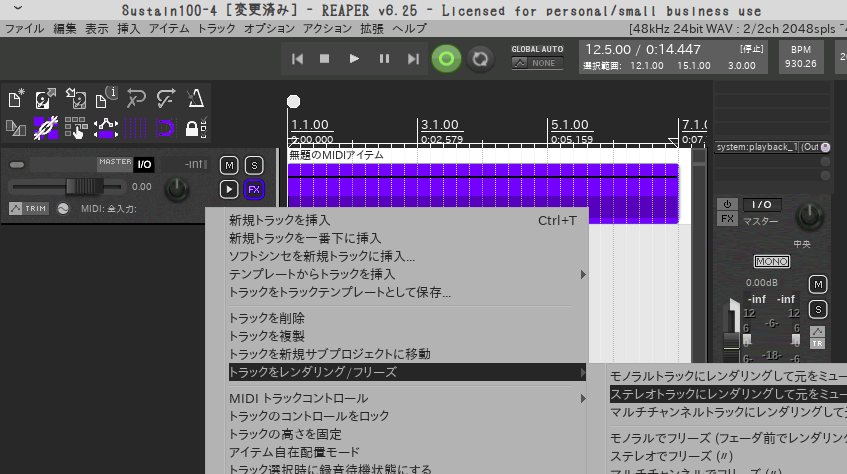Image resolution: width=847 pixels, height=474 pixels.
Task: Toggle locking padlock toolbar icon
Action: click(x=196, y=129)
